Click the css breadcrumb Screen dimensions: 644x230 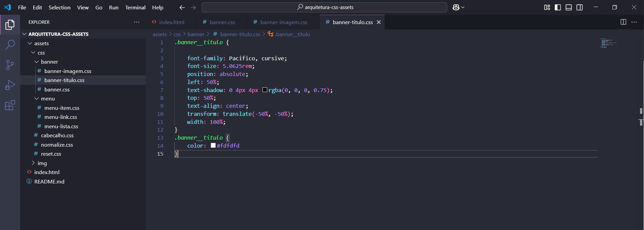click(177, 34)
